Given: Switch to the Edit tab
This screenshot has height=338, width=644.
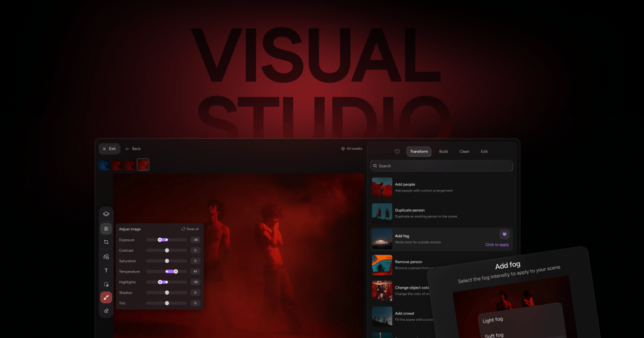Looking at the screenshot, I should (x=484, y=151).
